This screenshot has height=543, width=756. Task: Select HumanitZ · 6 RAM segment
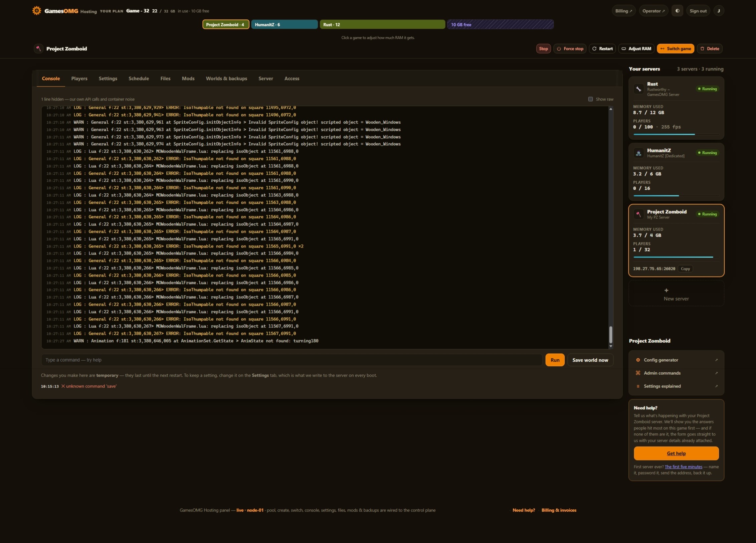[x=284, y=24]
